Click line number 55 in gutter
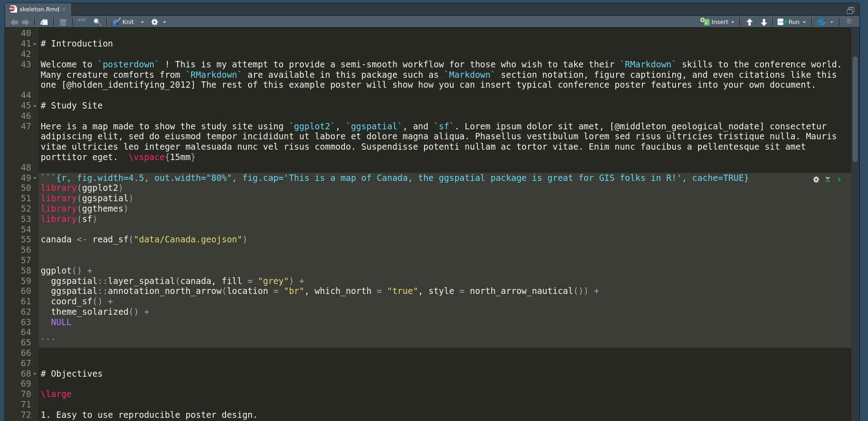The image size is (868, 421). pyautogui.click(x=26, y=240)
